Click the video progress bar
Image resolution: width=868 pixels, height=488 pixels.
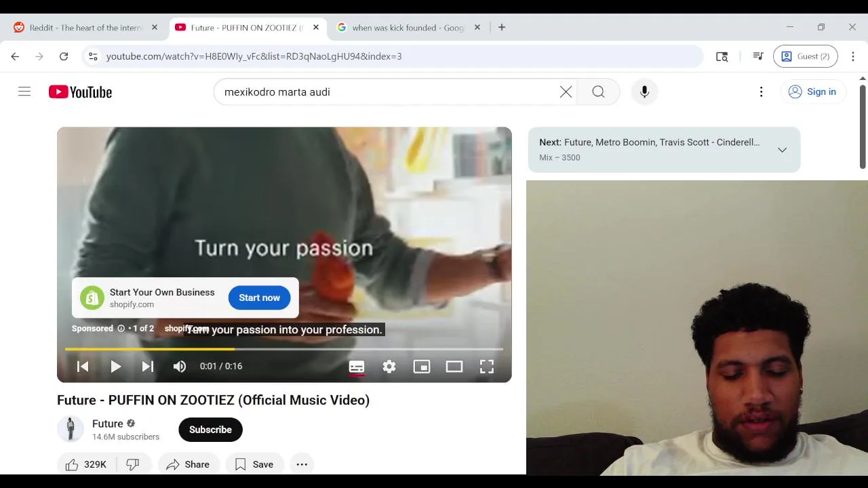(284, 349)
